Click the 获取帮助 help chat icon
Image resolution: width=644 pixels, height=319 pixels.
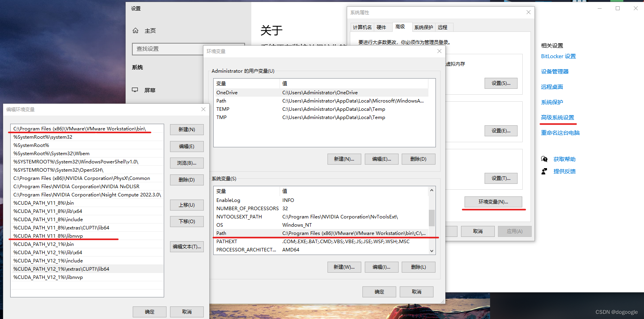pyautogui.click(x=544, y=159)
